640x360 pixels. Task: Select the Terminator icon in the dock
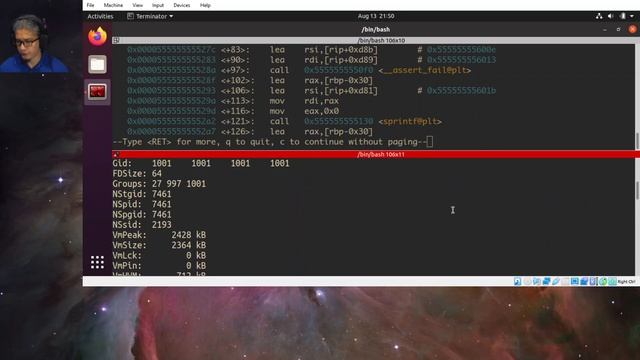[97, 91]
